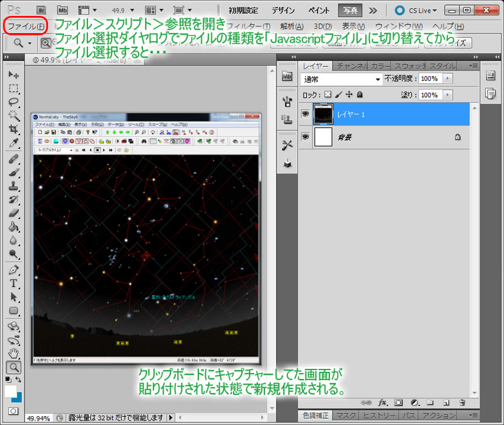
Task: Select the Eyedropper tool
Action: tap(13, 143)
